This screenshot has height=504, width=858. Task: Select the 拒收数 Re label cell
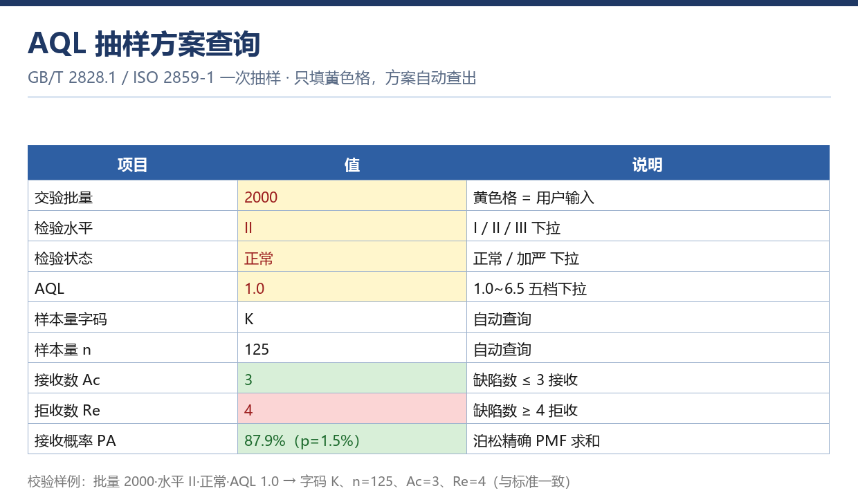[x=133, y=409]
